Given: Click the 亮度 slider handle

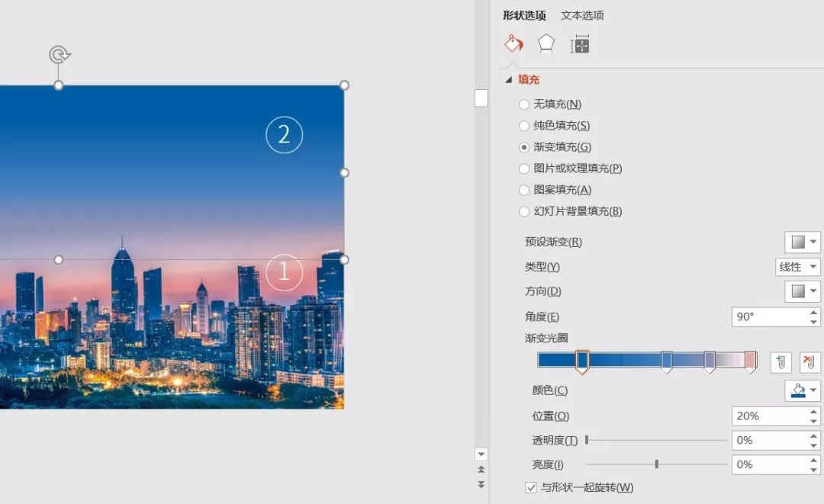Looking at the screenshot, I should 656,464.
